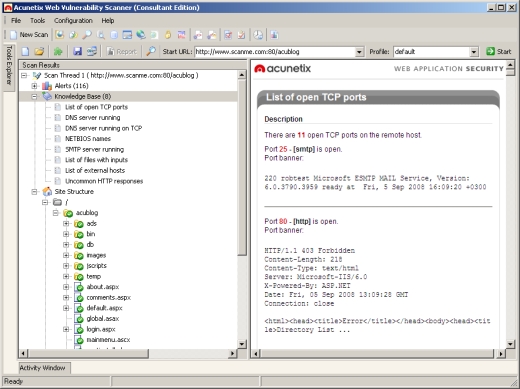Open the Activity Window tab
This screenshot has height=389, width=520.
[x=44, y=368]
